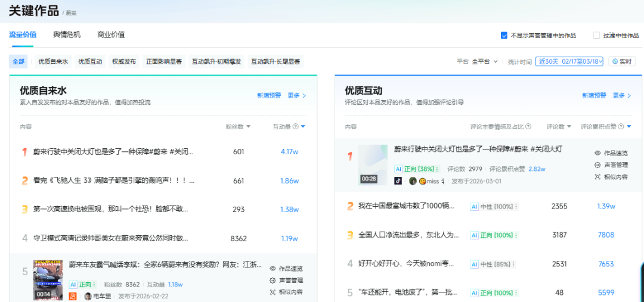644x302 pixels.
Task: Select the 全部 filter tag
Action: [x=18, y=61]
